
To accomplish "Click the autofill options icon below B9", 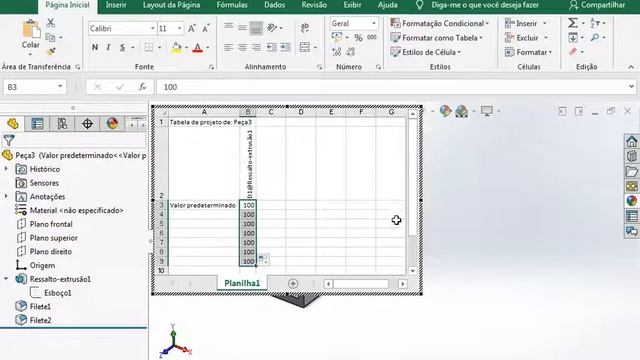I will pos(263,259).
